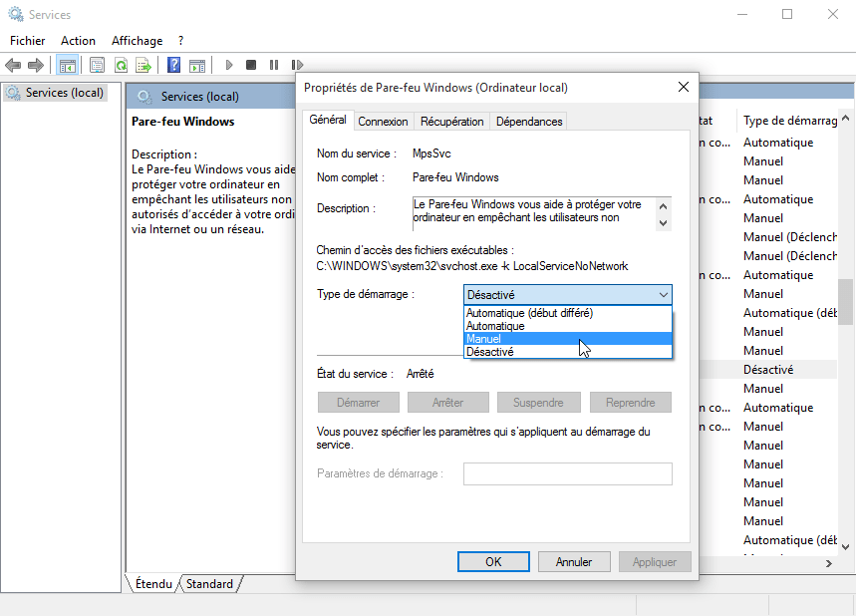Click the Annuler button
Image resolution: width=856 pixels, height=616 pixels.
(574, 562)
